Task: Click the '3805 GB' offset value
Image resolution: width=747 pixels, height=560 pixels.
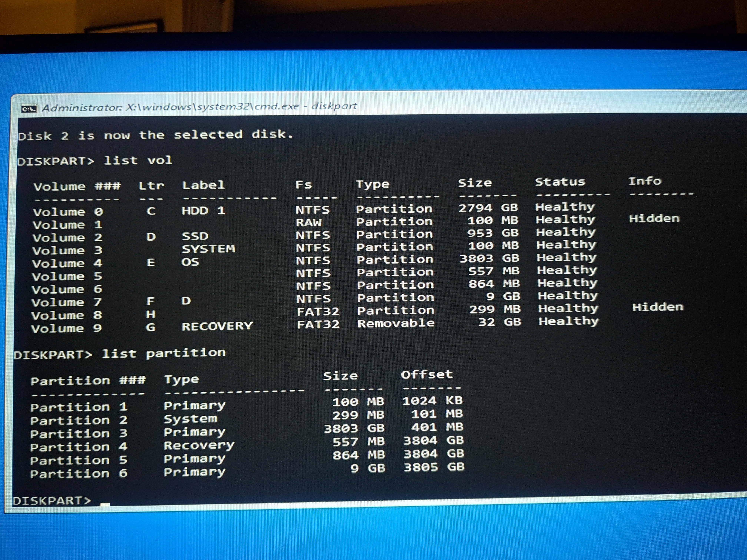Action: pyautogui.click(x=434, y=467)
